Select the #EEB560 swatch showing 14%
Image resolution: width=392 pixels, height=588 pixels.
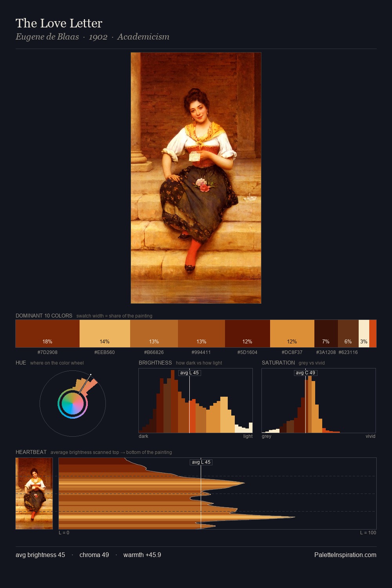[x=105, y=334]
